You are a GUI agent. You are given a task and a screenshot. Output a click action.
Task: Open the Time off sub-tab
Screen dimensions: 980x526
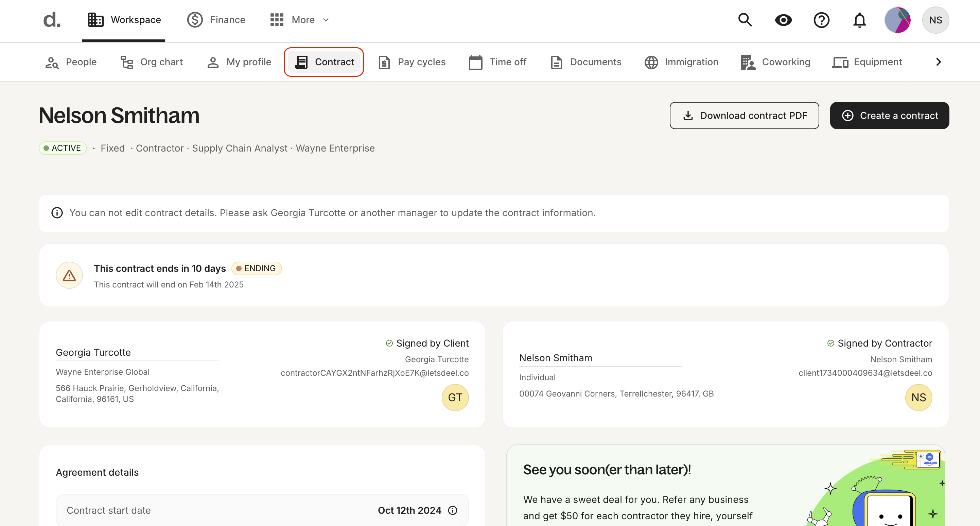497,62
